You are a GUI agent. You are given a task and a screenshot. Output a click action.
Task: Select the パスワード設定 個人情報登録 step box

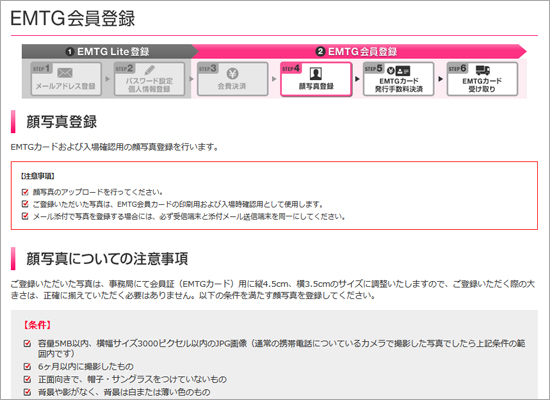click(149, 79)
